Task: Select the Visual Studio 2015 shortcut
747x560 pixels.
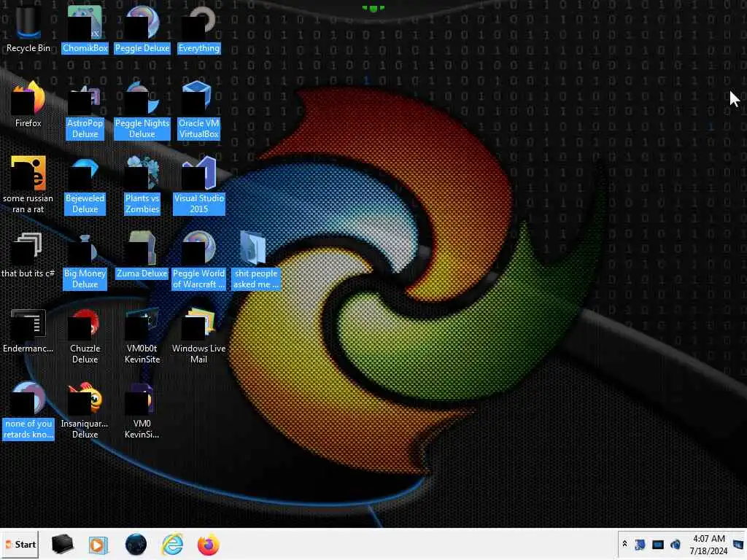Action: [x=198, y=184]
